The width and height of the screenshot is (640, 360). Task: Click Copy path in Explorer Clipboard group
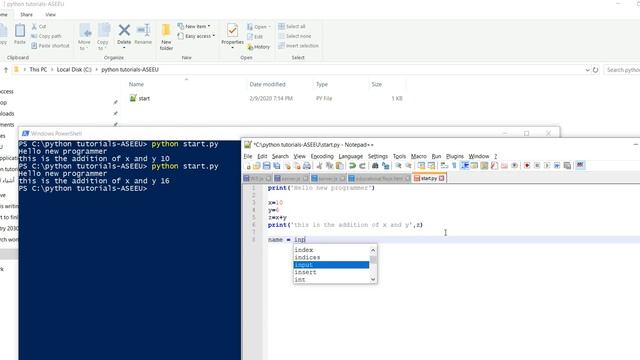[46, 36]
